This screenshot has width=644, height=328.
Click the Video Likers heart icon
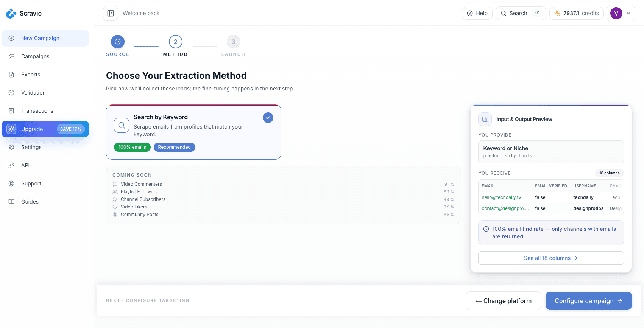tap(115, 207)
